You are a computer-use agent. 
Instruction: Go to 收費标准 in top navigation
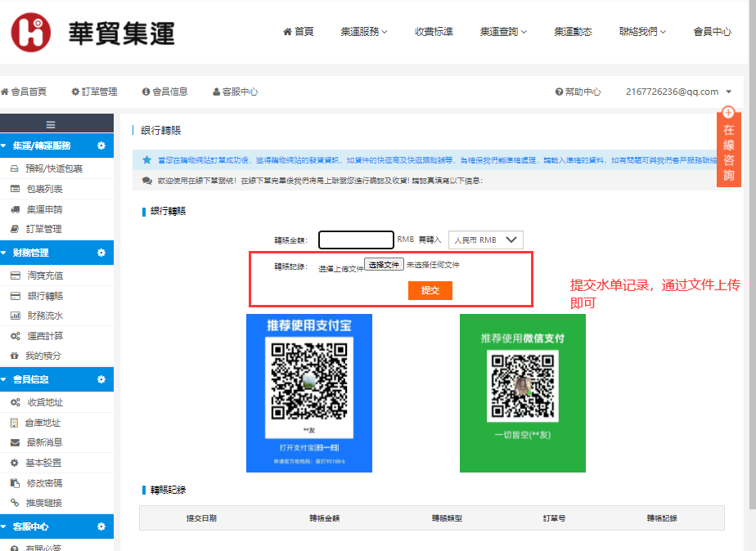(x=434, y=32)
